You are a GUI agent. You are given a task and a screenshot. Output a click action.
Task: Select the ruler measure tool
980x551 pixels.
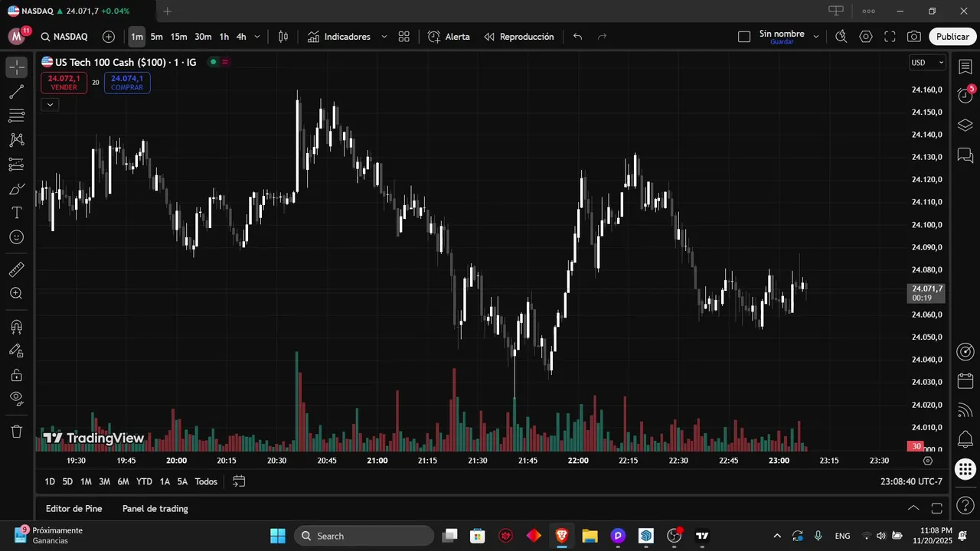[17, 269]
